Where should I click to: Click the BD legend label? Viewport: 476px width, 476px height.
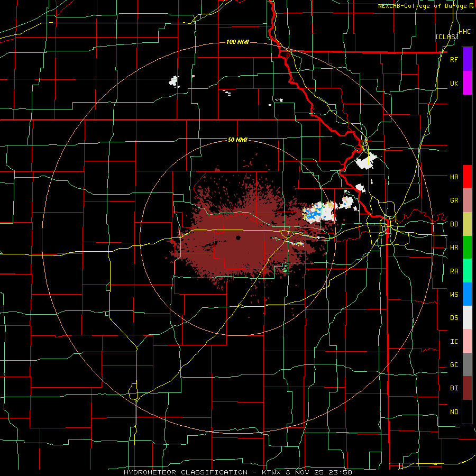tap(454, 224)
